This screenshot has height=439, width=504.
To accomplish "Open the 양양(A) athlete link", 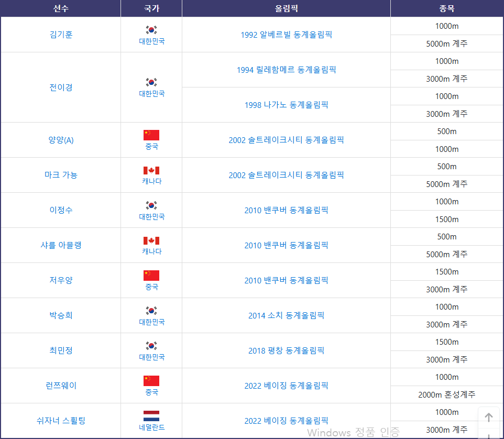I will coord(61,140).
